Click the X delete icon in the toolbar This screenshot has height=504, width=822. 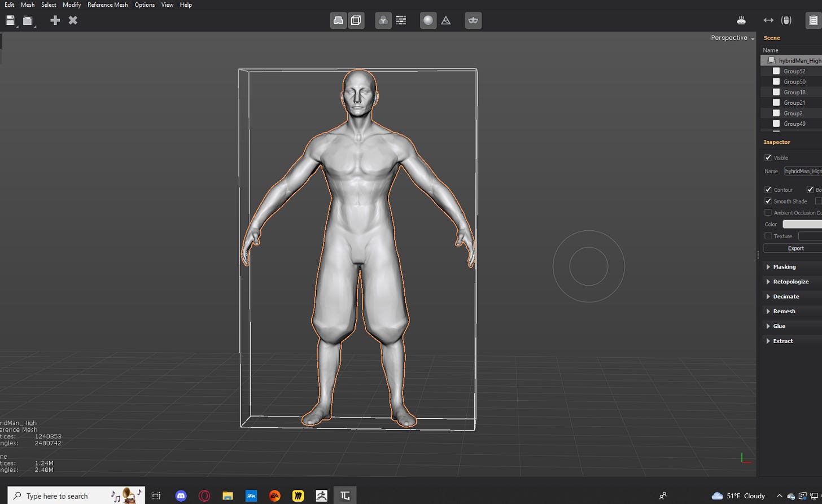[x=73, y=20]
